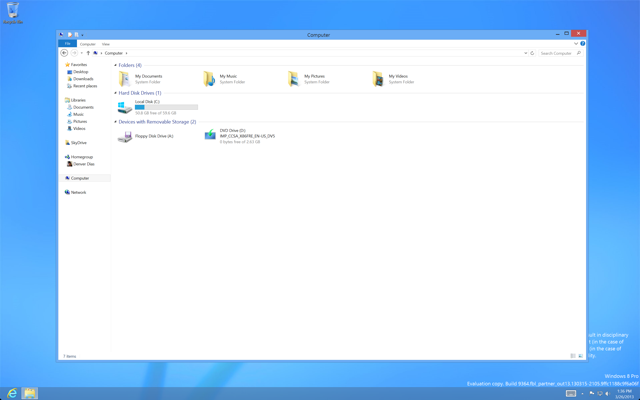Select Libraries in the navigation pane
Screen dimensions: 640x400
76,100
